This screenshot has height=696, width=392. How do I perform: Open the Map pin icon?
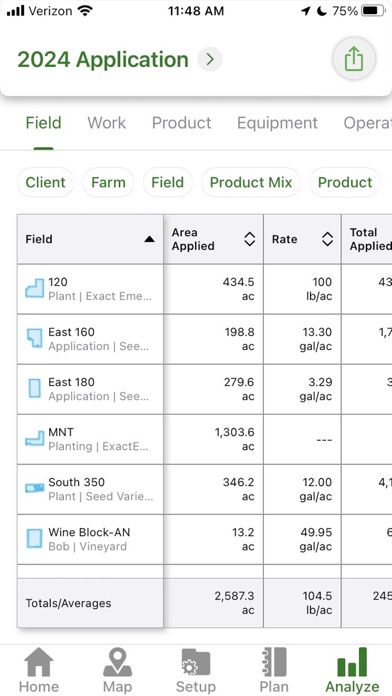117,662
